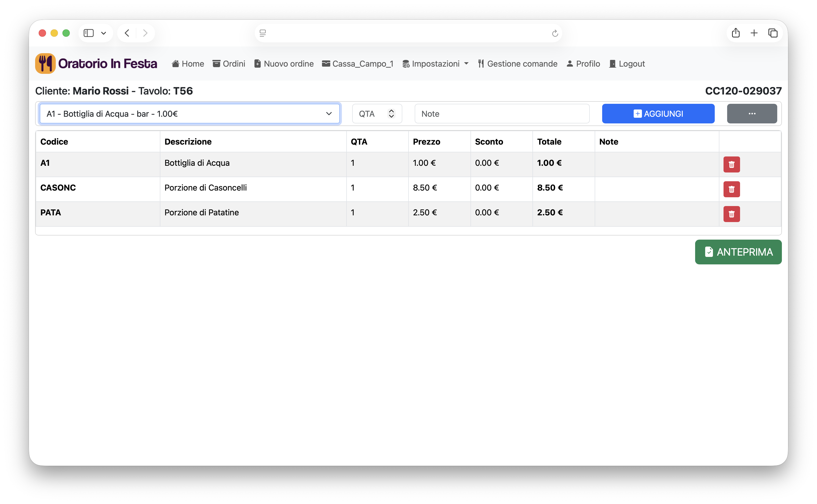This screenshot has height=504, width=817.
Task: Open the product selection dropdown
Action: click(189, 114)
